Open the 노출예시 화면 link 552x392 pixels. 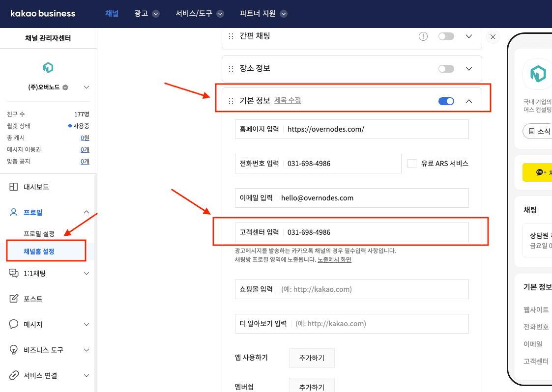pos(334,260)
